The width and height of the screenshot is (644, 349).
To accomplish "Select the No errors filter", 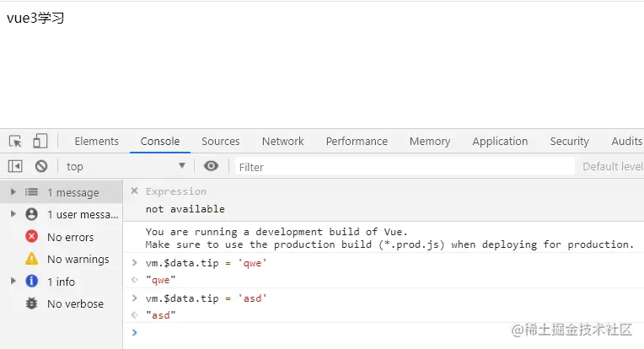I will [x=70, y=237].
